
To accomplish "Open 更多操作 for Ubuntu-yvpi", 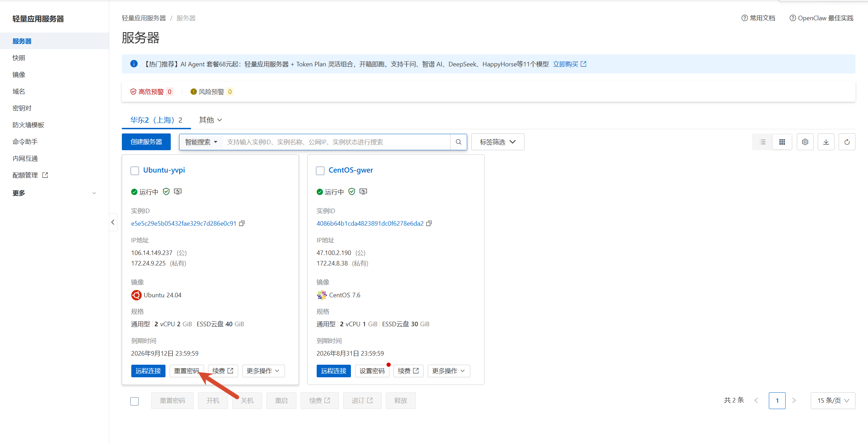I will point(263,371).
